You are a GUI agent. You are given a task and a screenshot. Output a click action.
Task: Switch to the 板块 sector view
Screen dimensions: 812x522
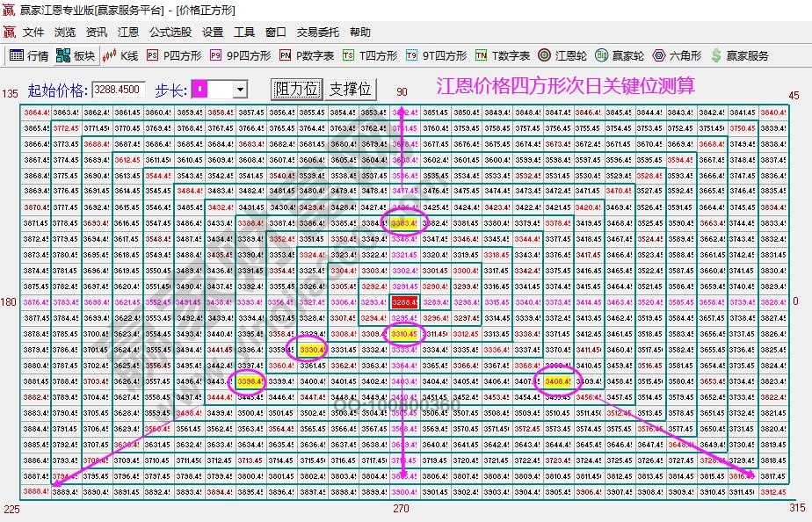72,54
